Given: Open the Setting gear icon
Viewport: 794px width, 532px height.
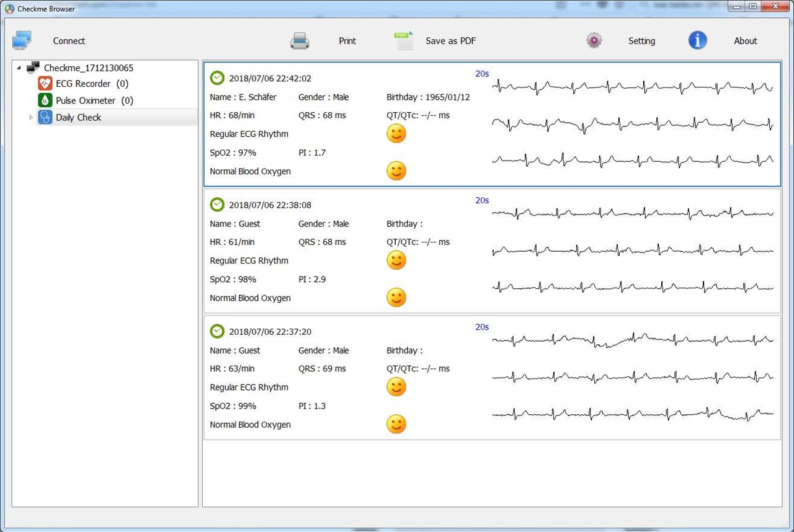Looking at the screenshot, I should click(x=594, y=40).
